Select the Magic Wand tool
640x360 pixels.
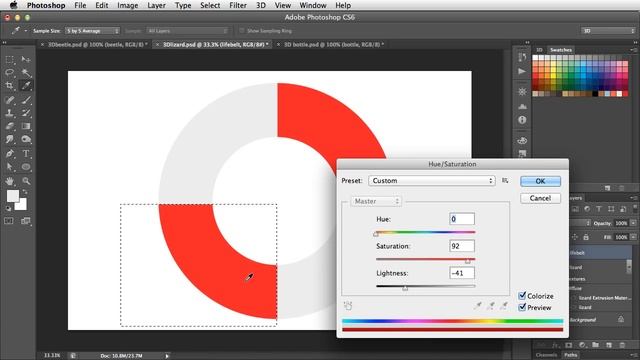26,73
